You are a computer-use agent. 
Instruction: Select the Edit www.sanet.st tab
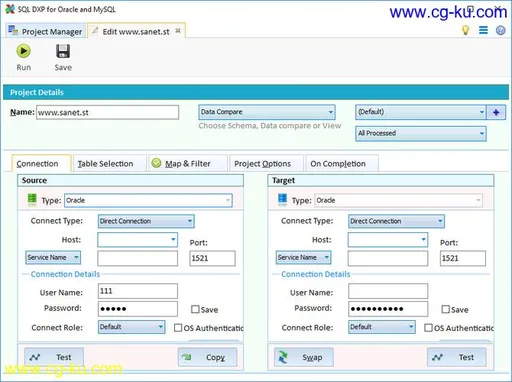pos(136,31)
